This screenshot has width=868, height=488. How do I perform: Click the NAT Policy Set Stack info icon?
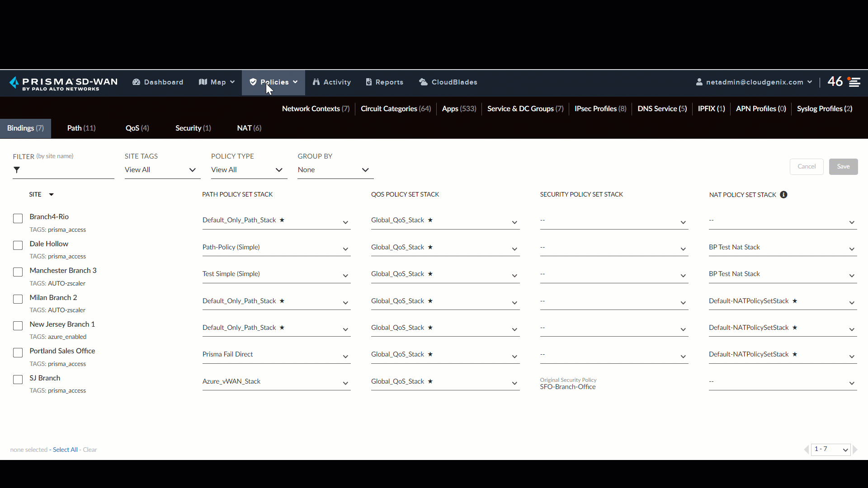coord(783,195)
